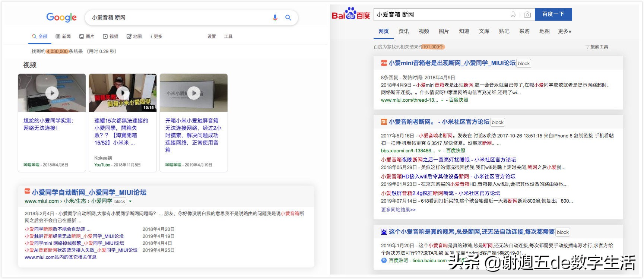
Task: Open sublink 小爱同学mini 网络掉线频繁
Action: click(x=74, y=243)
